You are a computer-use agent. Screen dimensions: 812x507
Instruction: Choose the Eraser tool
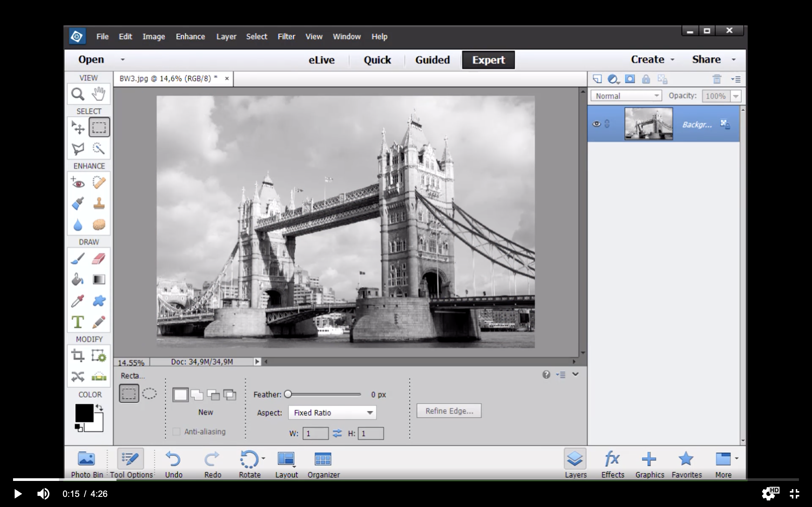coord(99,259)
